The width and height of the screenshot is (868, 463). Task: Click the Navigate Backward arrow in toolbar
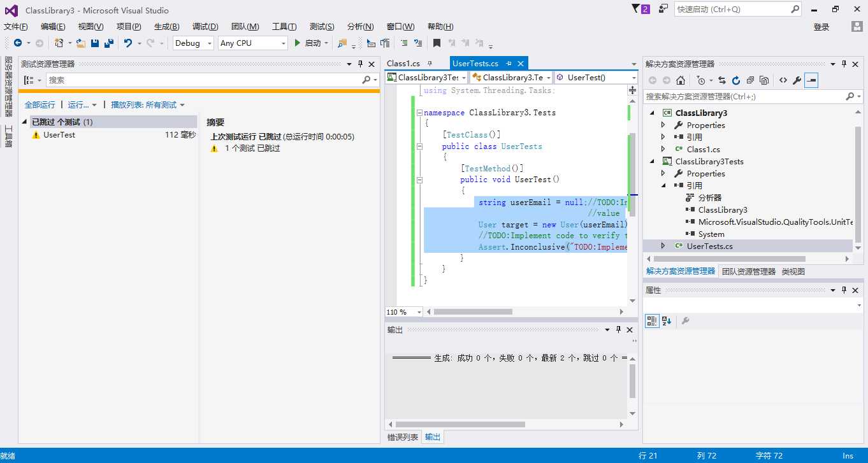[x=17, y=43]
